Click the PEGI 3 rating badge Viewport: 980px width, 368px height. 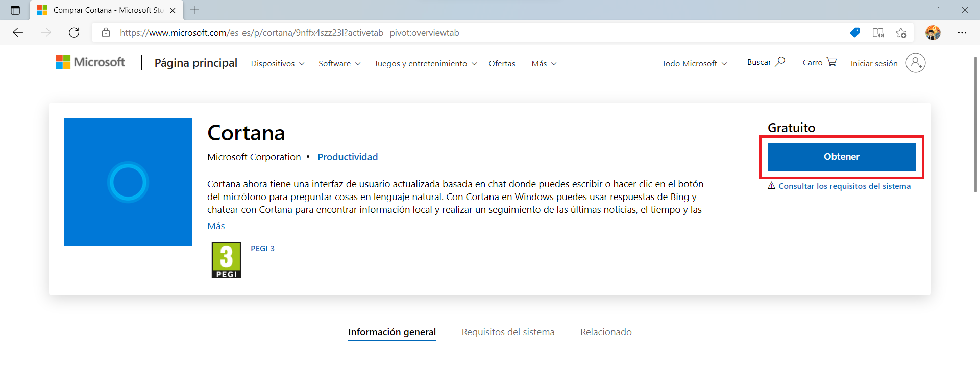coord(227,260)
